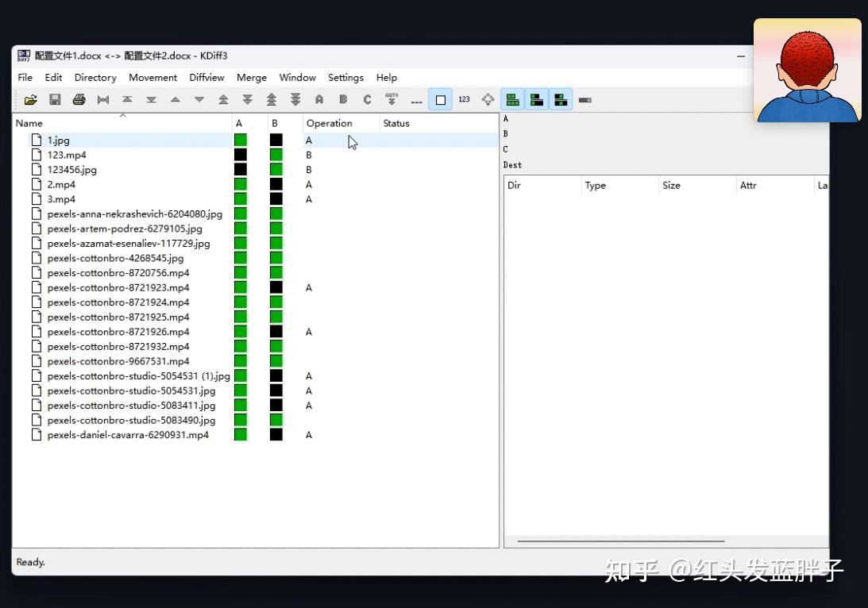Click the Print toolbar icon

[79, 99]
